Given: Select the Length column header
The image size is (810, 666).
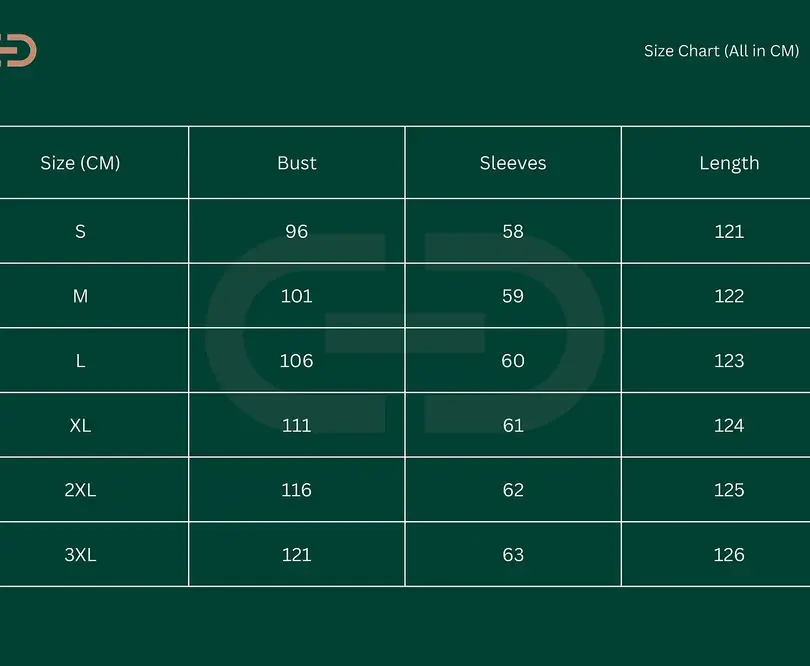Looking at the screenshot, I should (729, 163).
